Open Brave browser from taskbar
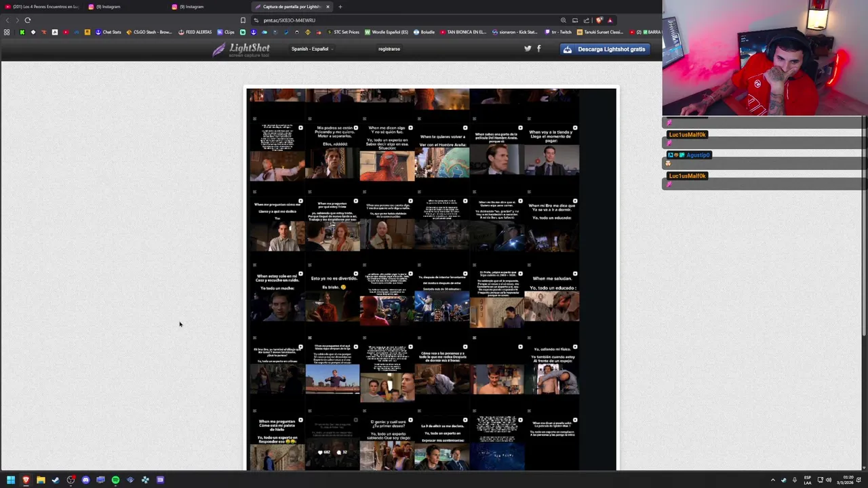 pyautogui.click(x=26, y=480)
